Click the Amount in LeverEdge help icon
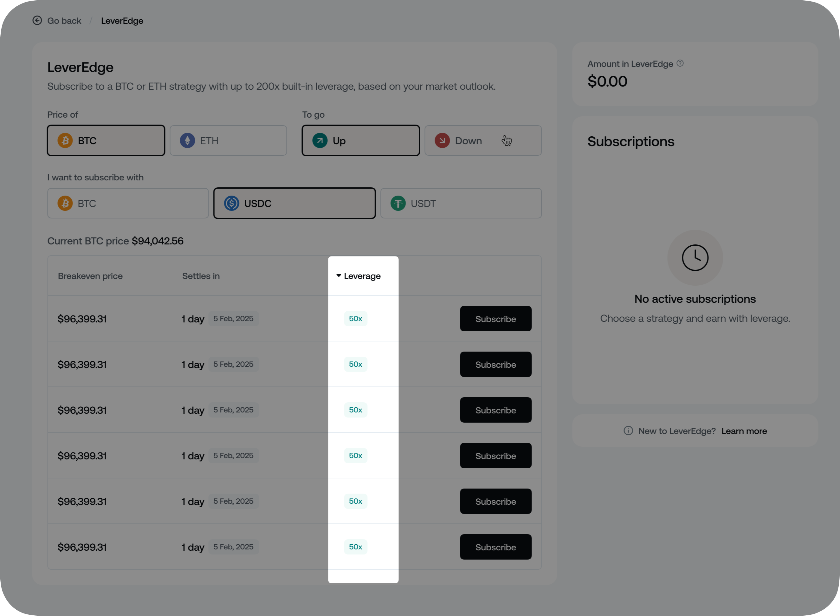840x616 pixels. (x=680, y=63)
